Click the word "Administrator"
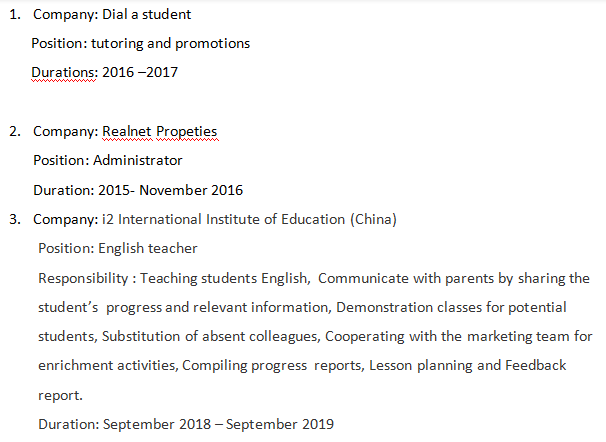Image resolution: width=606 pixels, height=442 pixels. pyautogui.click(x=138, y=160)
